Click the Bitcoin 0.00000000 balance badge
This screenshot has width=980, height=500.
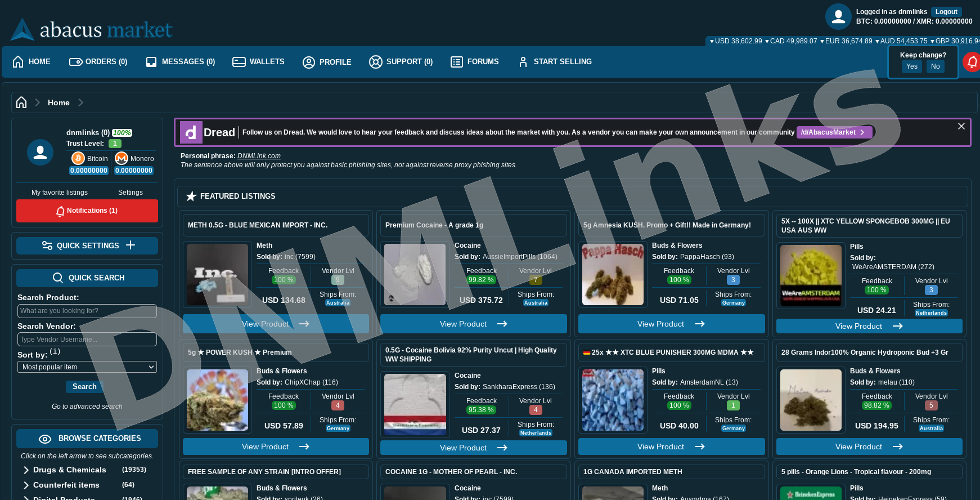point(89,171)
